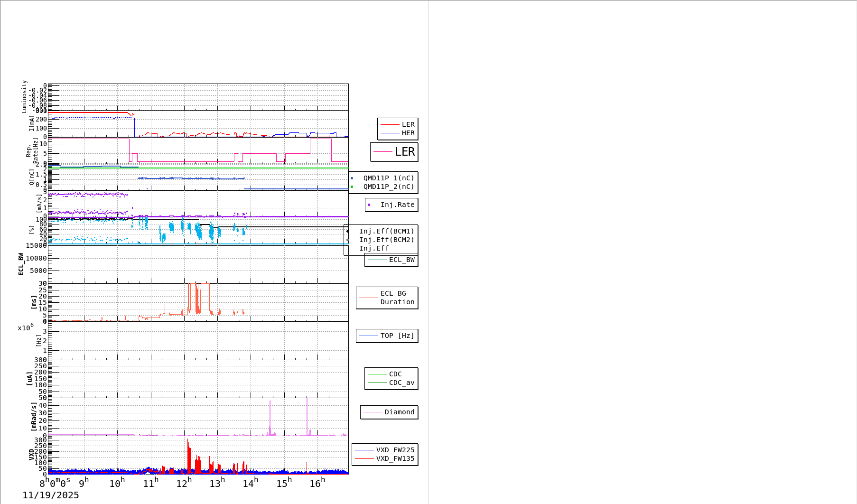Select the QMD11P_1(nC) legend entry
The height and width of the screenshot is (504, 857).
[388, 178]
